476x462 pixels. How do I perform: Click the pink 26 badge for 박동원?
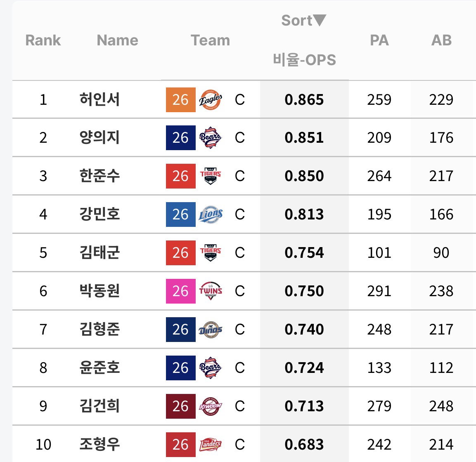click(181, 291)
